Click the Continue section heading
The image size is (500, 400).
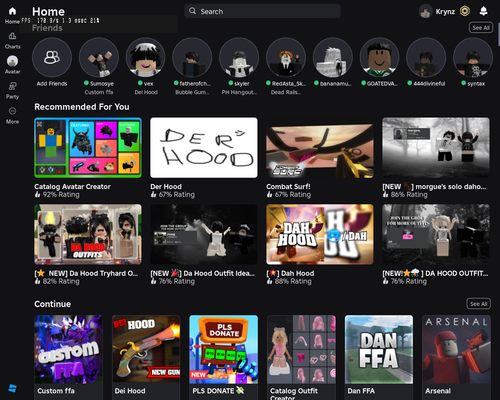click(52, 304)
